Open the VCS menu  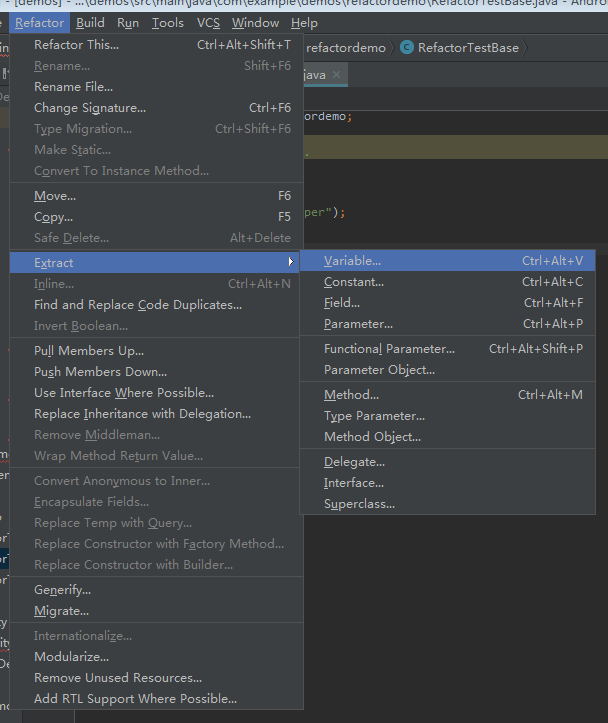click(208, 23)
